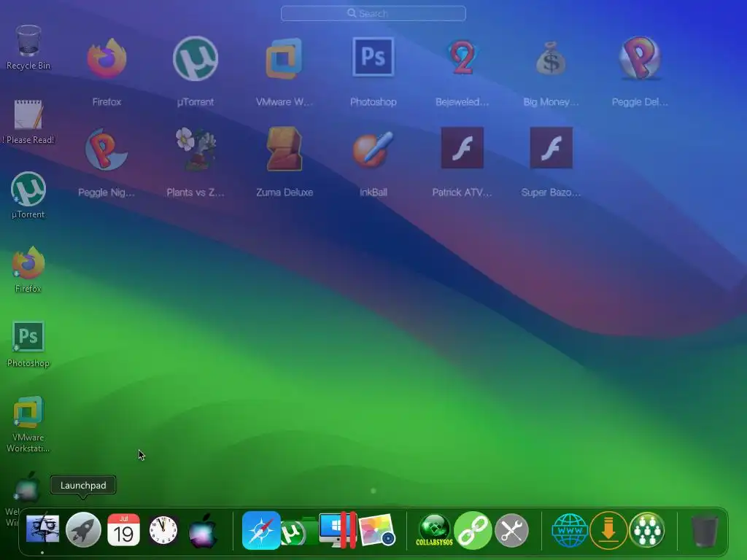Select the VMware Workstati... desktop shortcut

point(28,424)
